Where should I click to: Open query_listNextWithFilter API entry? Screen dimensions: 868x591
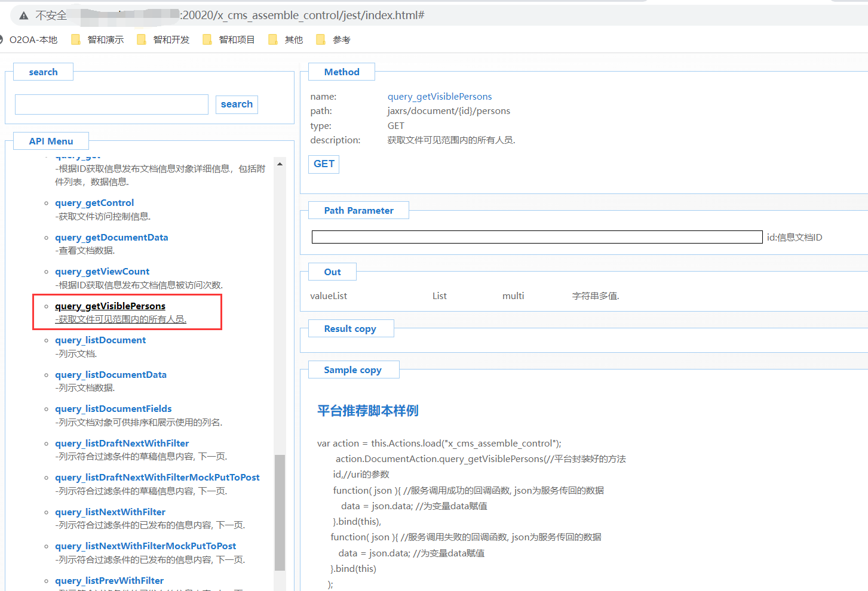click(111, 512)
